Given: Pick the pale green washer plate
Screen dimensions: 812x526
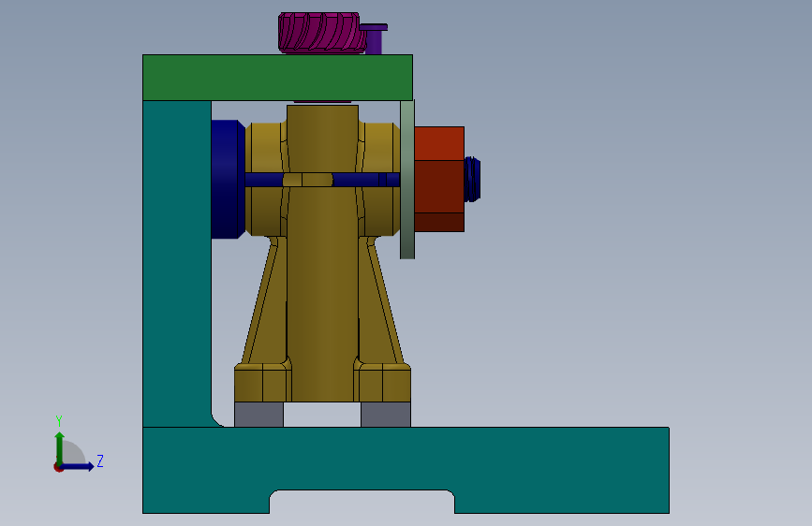Looking at the screenshot, I should coord(407,179).
